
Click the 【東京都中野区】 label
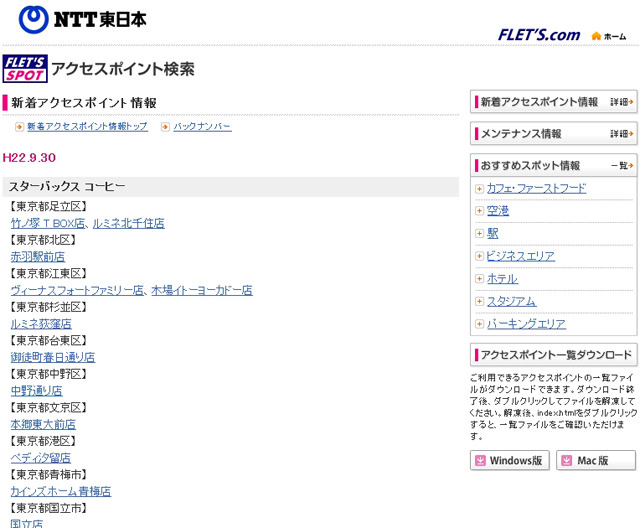coord(49,374)
